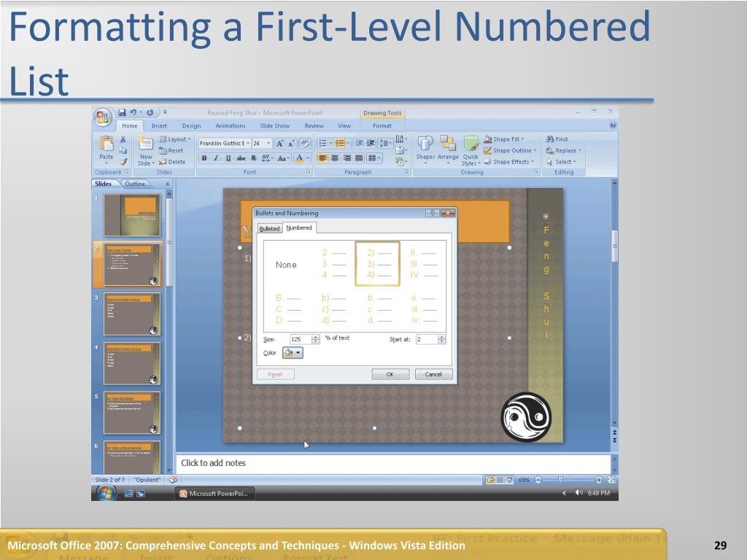Toggle Bold formatting

click(204, 158)
